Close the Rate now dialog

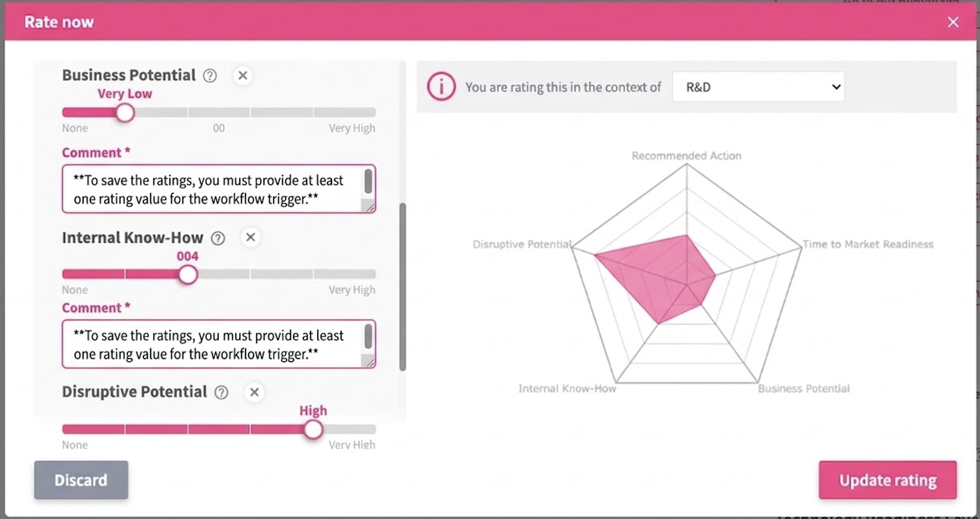953,22
